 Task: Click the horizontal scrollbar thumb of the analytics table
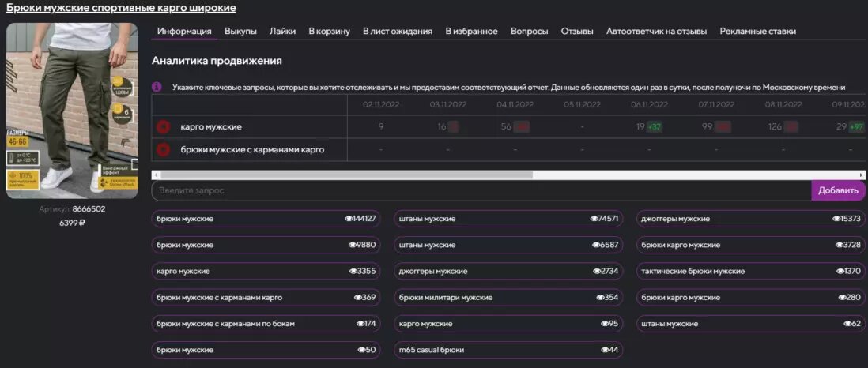tap(346, 175)
